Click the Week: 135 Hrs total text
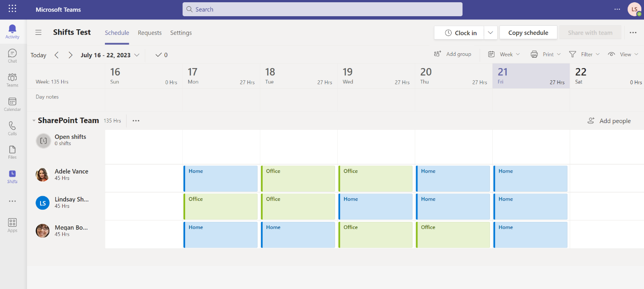Screen dimensions: 644x289 pyautogui.click(x=52, y=82)
